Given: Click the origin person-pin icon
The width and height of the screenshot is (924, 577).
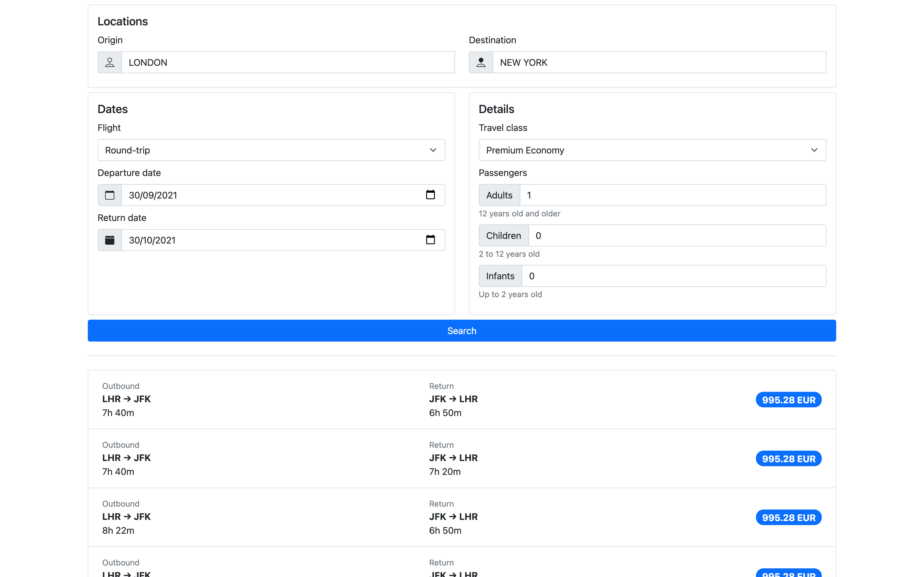Looking at the screenshot, I should coord(110,62).
